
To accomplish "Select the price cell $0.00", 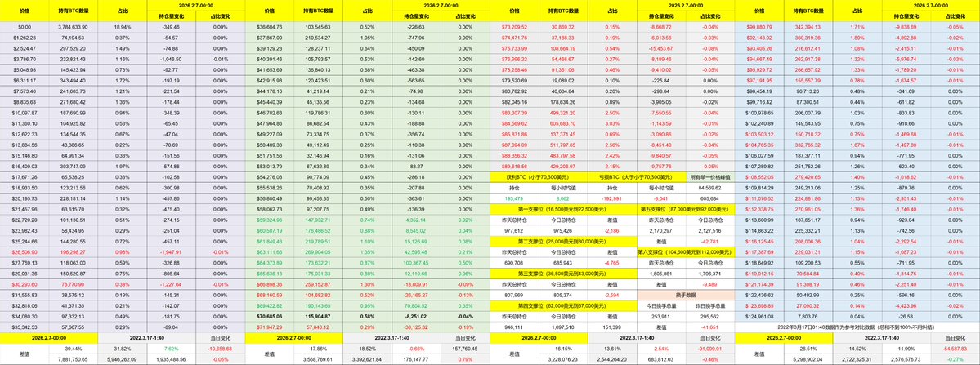I will point(25,27).
